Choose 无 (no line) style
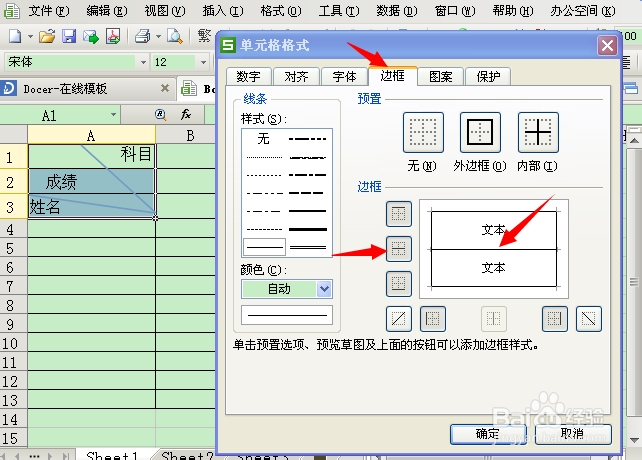Viewport: 642px width, 460px height. pyautogui.click(x=264, y=139)
